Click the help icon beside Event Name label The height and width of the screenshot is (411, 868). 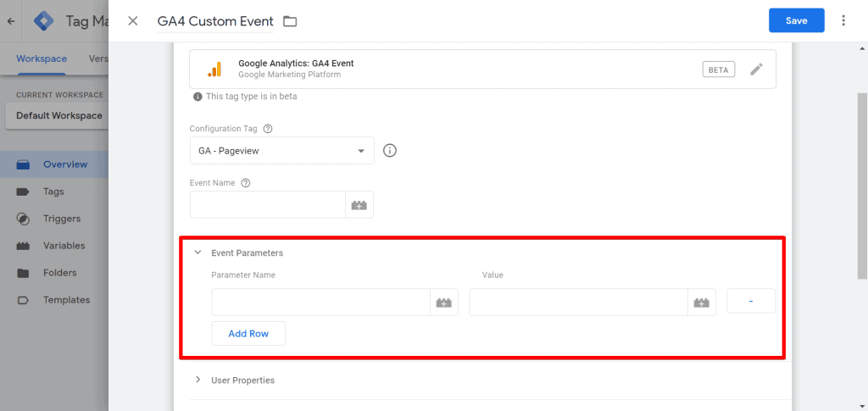246,183
